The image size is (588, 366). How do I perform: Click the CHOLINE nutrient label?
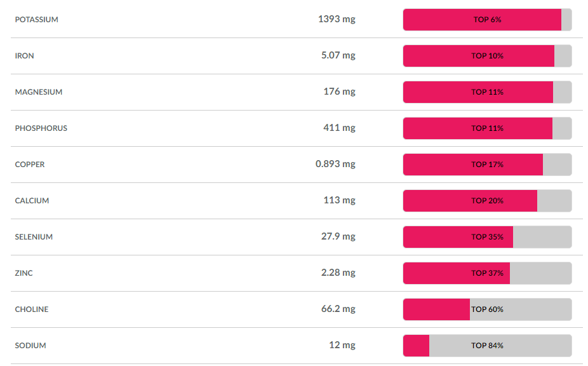pyautogui.click(x=32, y=309)
